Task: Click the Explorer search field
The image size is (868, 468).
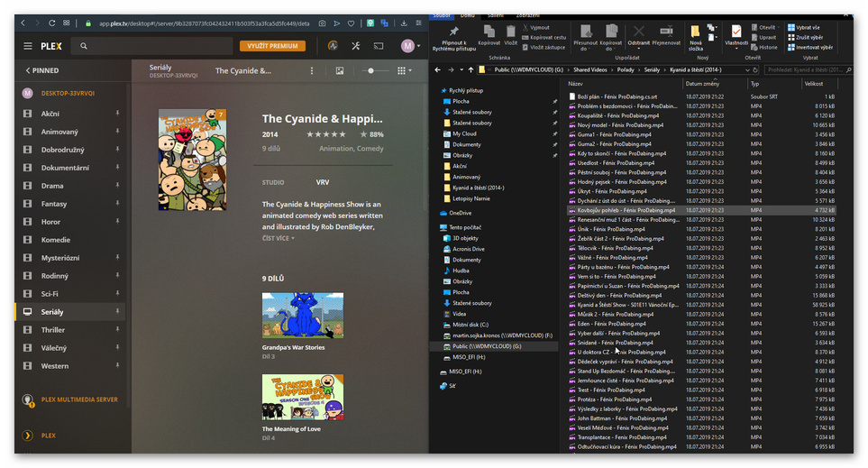Action: coord(809,69)
